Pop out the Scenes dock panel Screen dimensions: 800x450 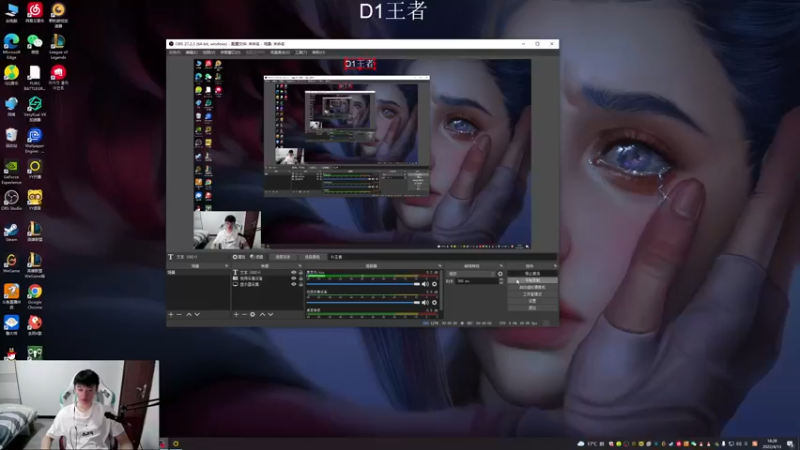pyautogui.click(x=227, y=266)
